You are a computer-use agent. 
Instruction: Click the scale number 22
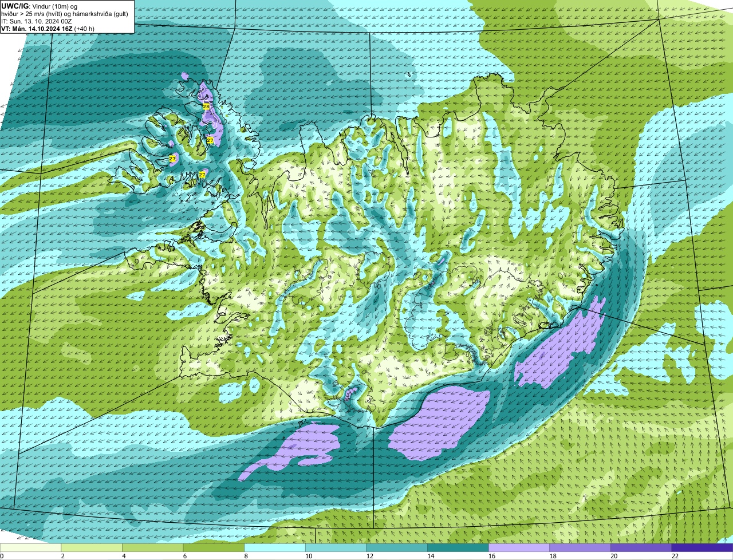(x=675, y=556)
